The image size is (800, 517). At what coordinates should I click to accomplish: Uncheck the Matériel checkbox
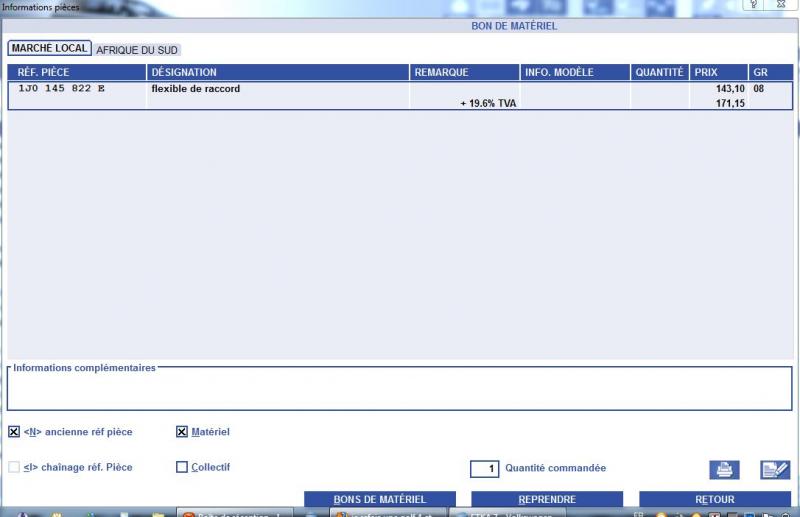(x=182, y=432)
